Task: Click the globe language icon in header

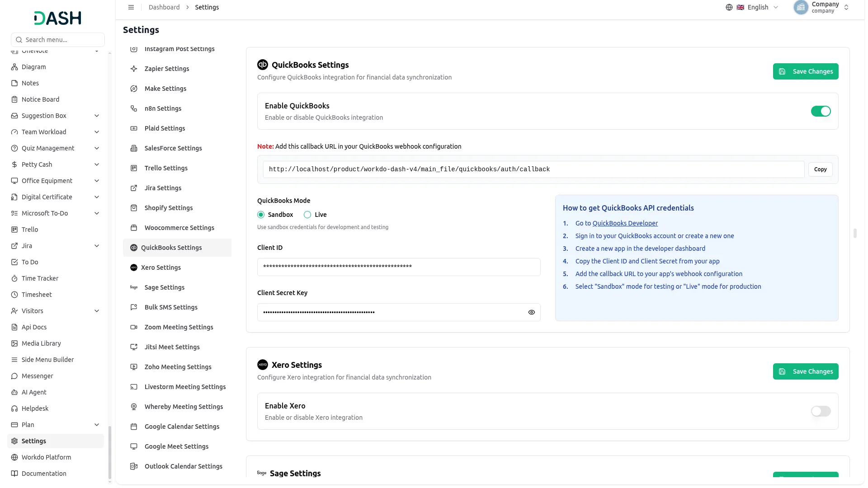Action: pyautogui.click(x=729, y=7)
